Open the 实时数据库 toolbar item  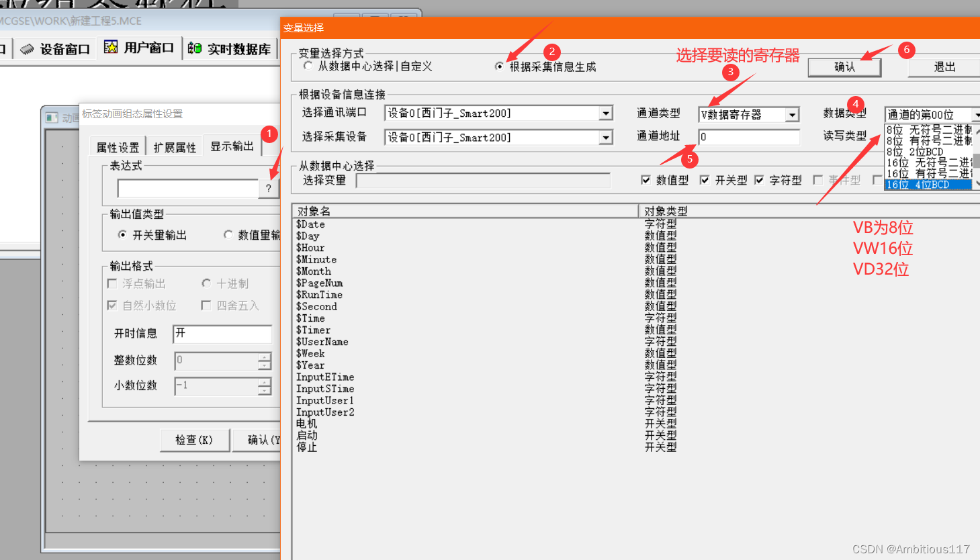tap(229, 48)
